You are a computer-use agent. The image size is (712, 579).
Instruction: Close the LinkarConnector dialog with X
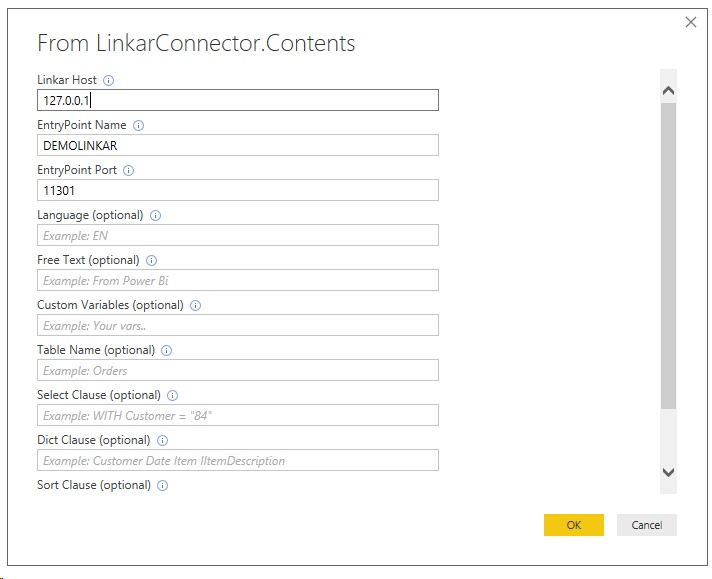691,22
